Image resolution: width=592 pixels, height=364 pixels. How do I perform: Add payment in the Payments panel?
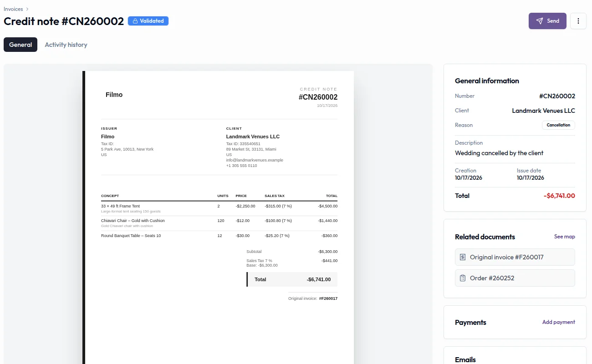pyautogui.click(x=559, y=322)
